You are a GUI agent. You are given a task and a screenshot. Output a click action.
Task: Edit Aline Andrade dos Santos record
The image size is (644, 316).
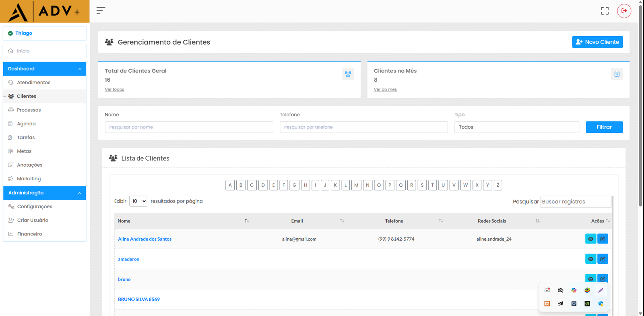603,239
